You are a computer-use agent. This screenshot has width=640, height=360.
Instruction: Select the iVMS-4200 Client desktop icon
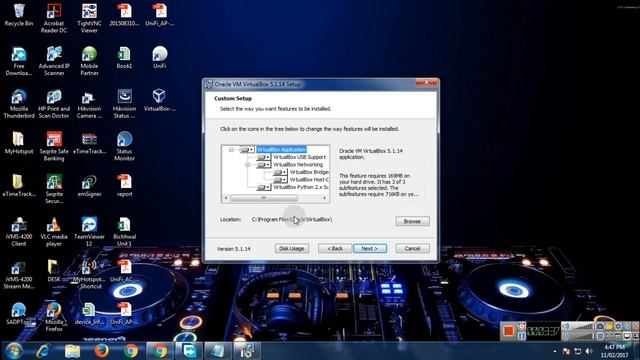point(19,232)
